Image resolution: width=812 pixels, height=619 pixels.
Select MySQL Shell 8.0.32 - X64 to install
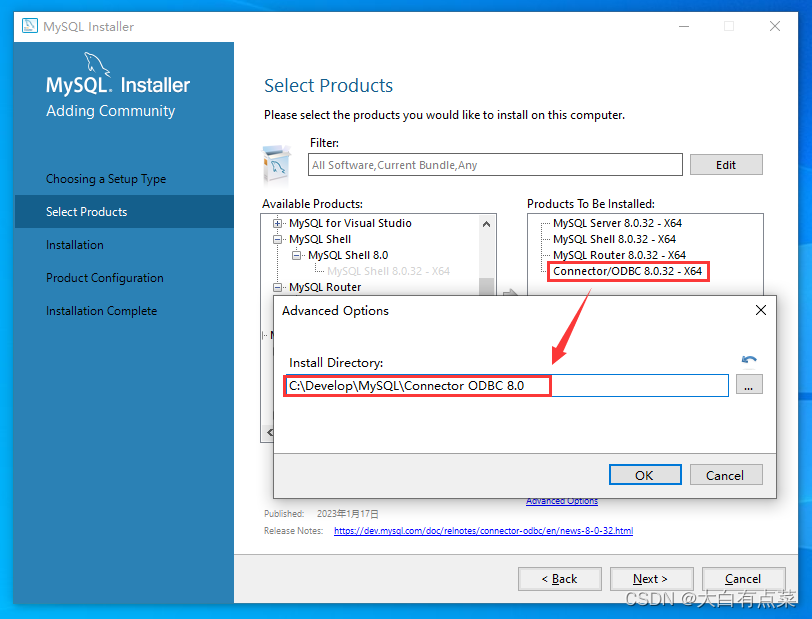coord(614,239)
